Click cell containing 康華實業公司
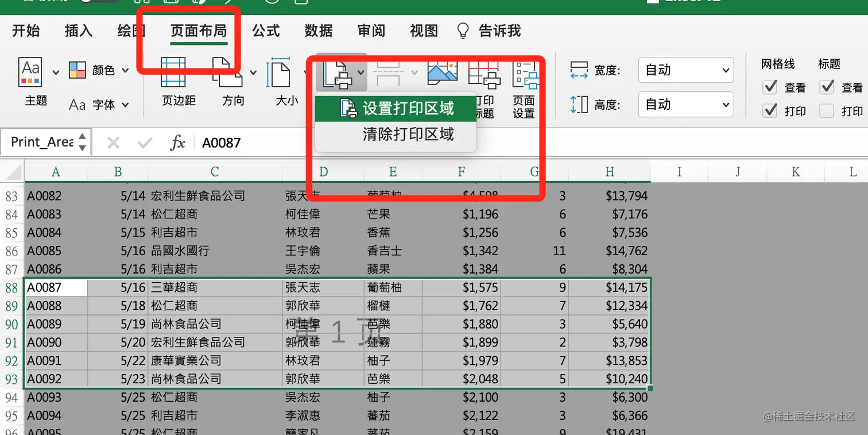The height and width of the screenshot is (435, 868). click(215, 361)
